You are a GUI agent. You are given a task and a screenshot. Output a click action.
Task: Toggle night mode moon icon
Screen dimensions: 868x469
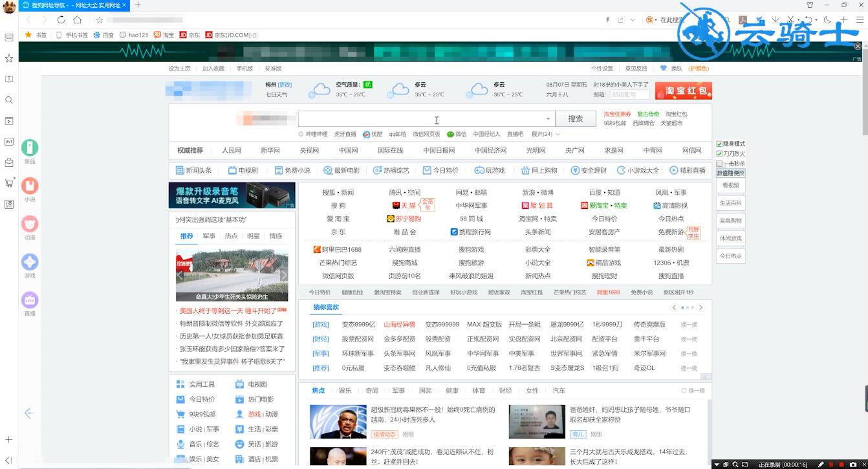point(827,20)
